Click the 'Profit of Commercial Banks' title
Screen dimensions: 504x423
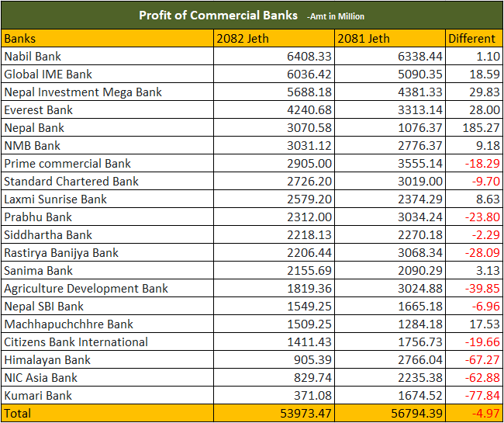point(218,15)
